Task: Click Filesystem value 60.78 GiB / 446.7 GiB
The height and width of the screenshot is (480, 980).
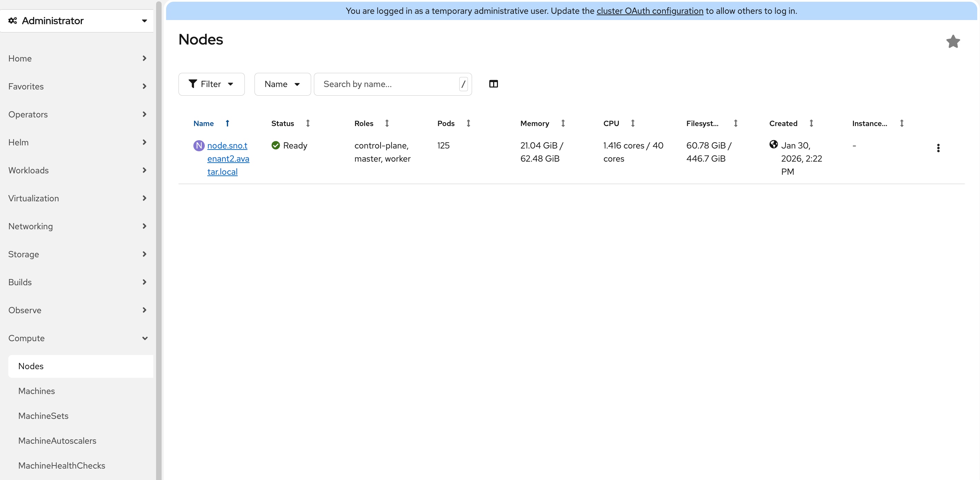Action: tap(709, 152)
